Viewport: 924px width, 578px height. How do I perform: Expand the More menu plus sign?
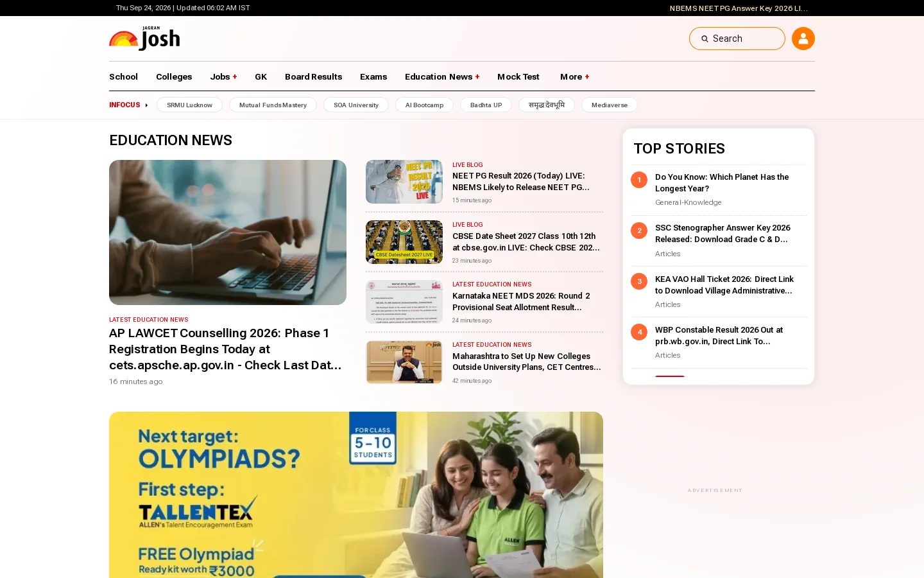[587, 76]
